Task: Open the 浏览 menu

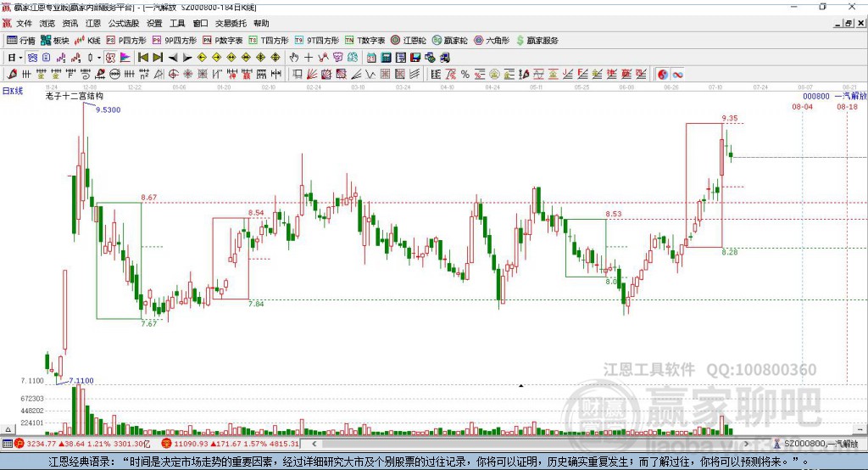Action: pos(47,23)
